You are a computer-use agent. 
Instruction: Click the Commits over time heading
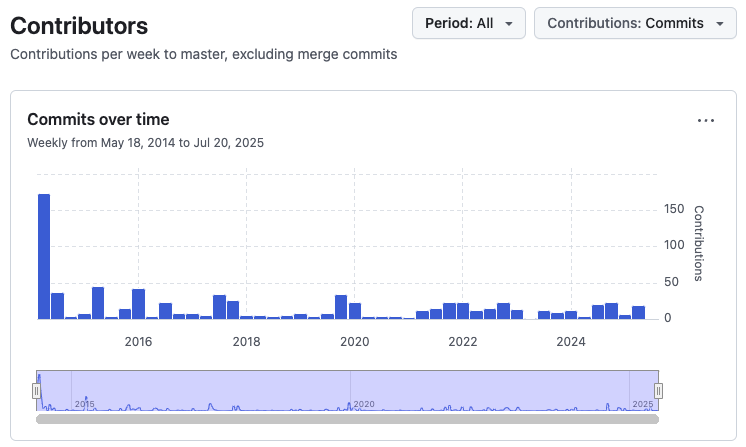tap(98, 120)
